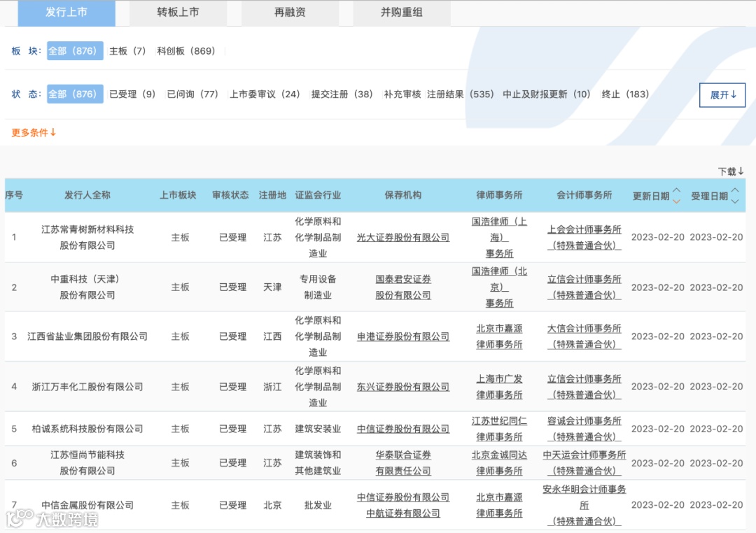The width and height of the screenshot is (756, 533).
Task: Open 国浩律师（北京）事务所 link
Action: 499,287
